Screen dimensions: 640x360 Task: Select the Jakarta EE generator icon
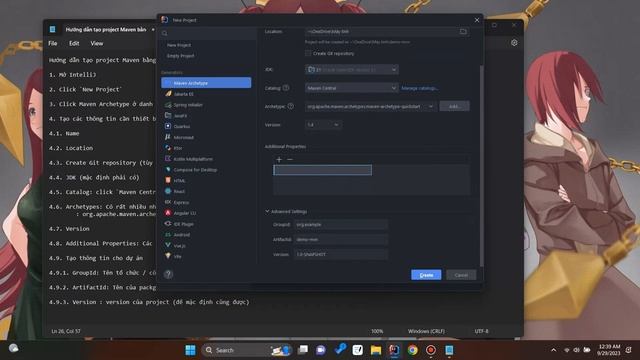click(168, 94)
